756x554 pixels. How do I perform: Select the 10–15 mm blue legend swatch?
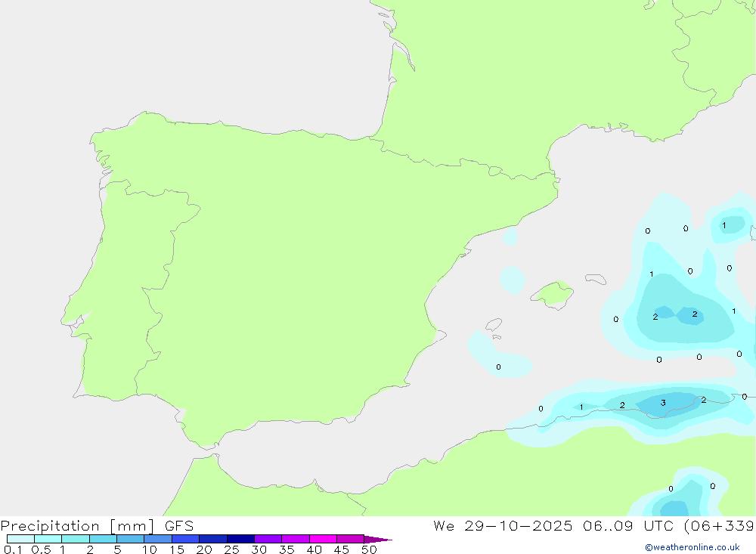click(x=158, y=539)
